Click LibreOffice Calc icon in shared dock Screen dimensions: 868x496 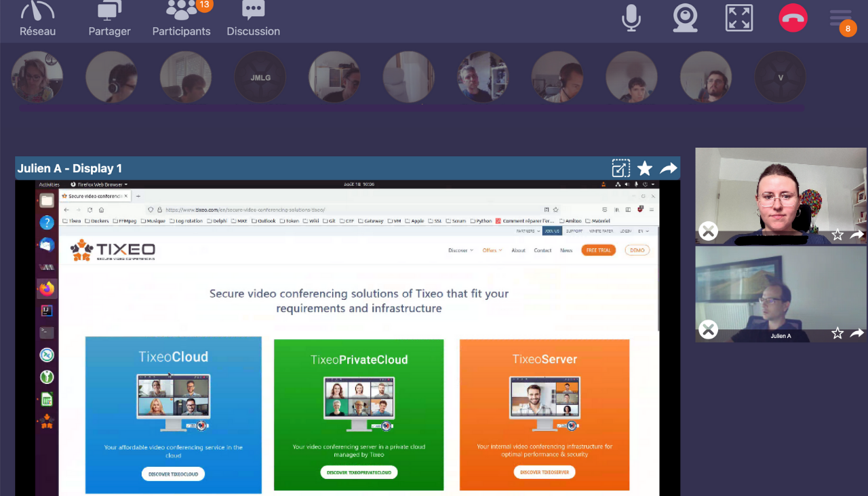tap(47, 399)
